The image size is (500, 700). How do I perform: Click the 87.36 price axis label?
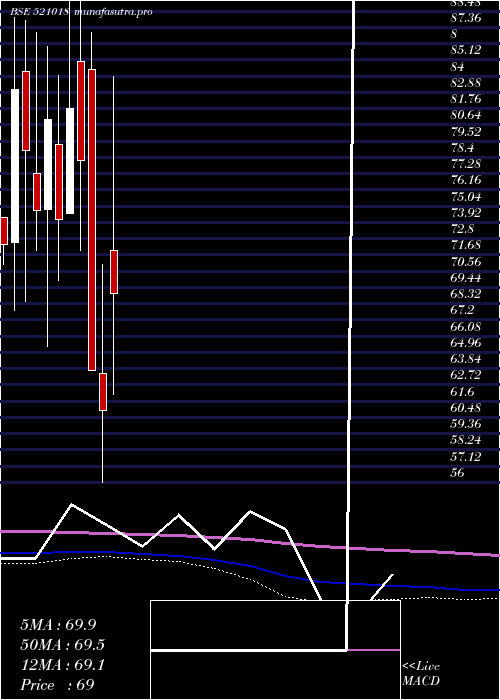pos(466,18)
